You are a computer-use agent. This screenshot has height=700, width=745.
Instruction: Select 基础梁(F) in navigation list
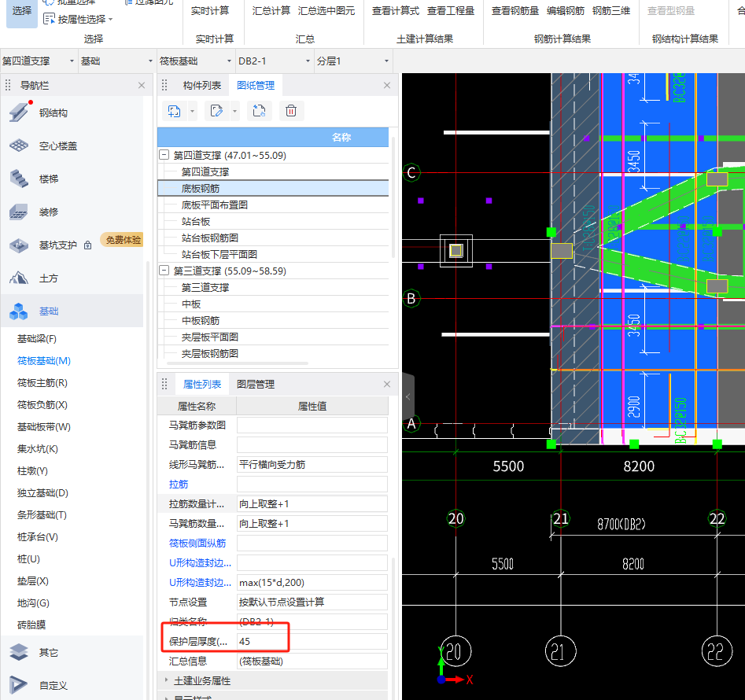coord(37,339)
